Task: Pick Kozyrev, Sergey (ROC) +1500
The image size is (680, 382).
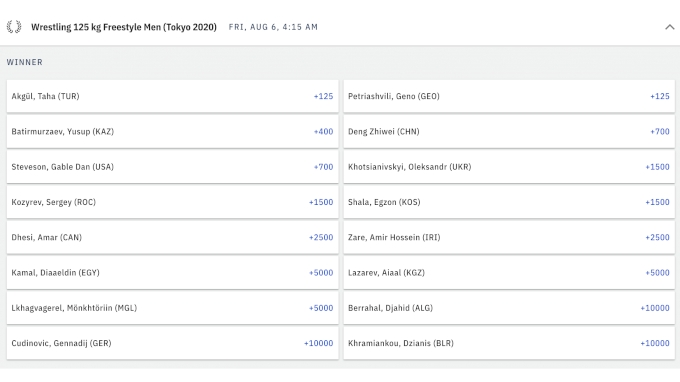Action: [173, 202]
